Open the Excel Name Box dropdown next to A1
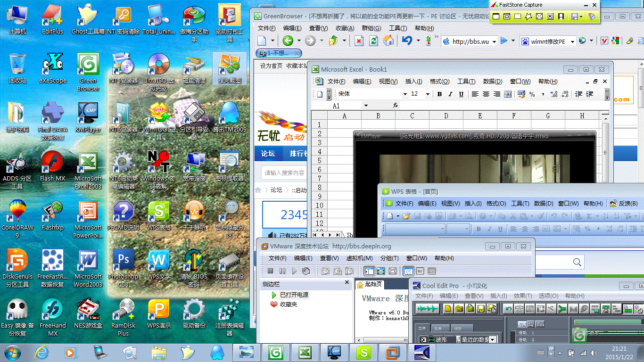The width and height of the screenshot is (644, 362). [365, 106]
